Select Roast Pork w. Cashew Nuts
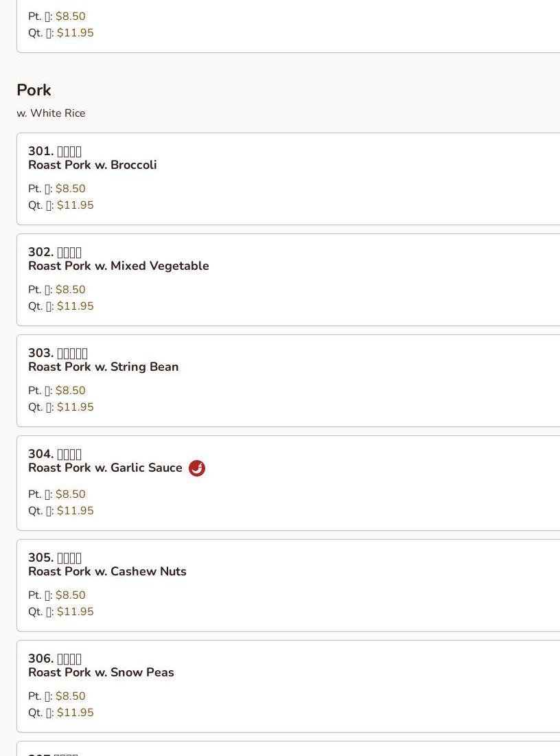The image size is (560, 756). click(107, 572)
